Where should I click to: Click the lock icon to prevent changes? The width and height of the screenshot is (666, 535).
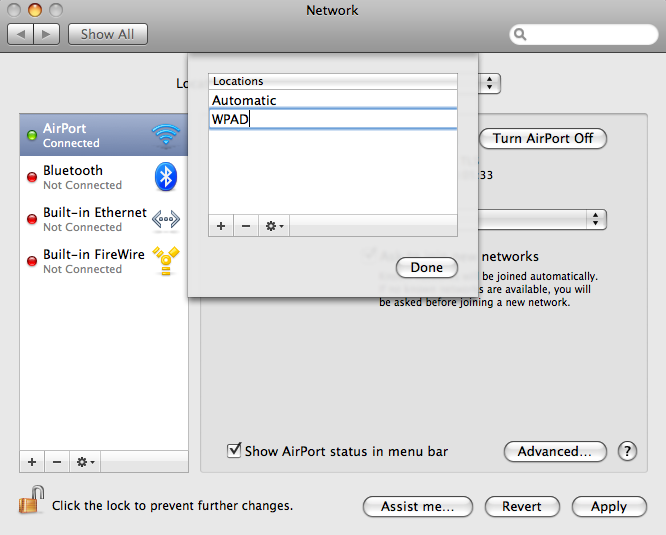point(31,500)
